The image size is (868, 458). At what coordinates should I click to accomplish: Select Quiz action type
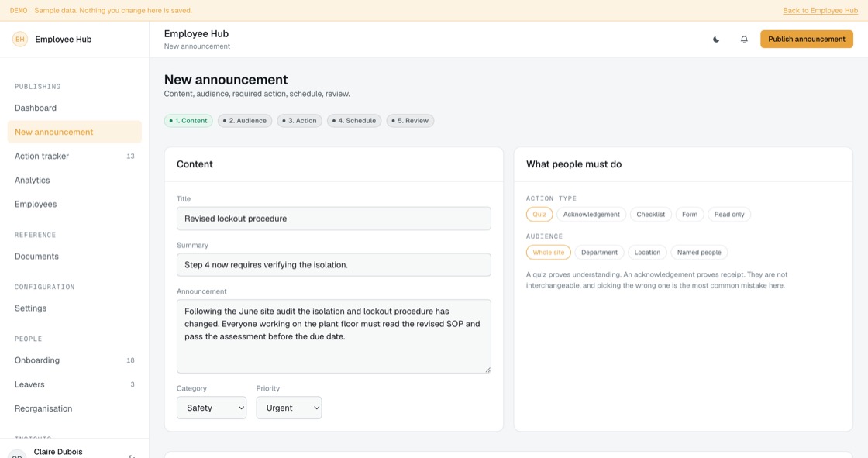coord(539,215)
